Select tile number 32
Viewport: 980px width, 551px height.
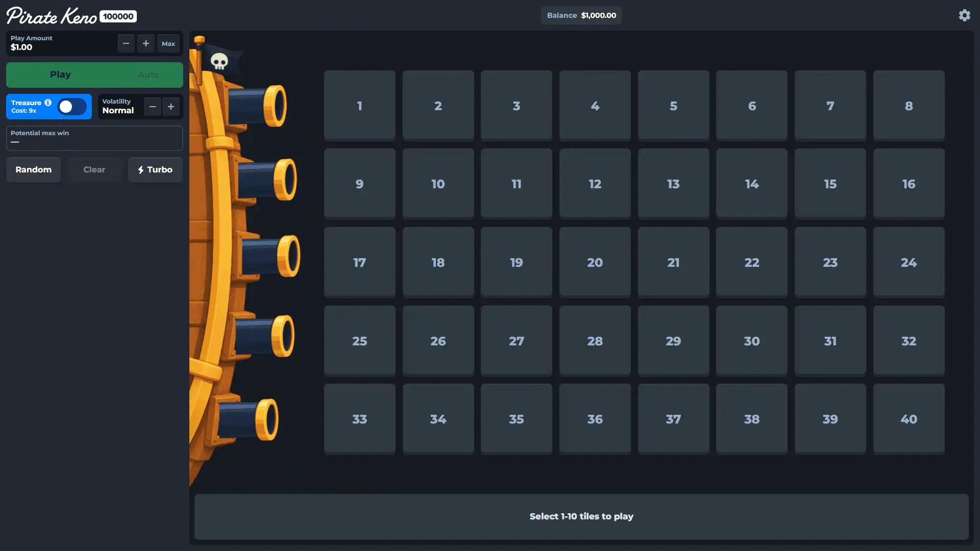[909, 341]
